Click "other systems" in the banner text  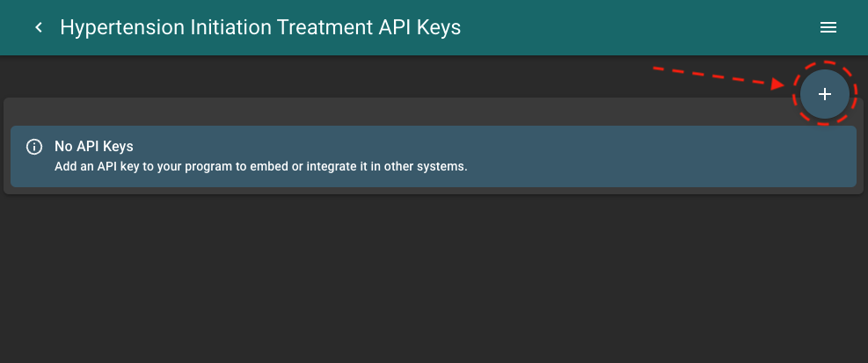click(429, 165)
